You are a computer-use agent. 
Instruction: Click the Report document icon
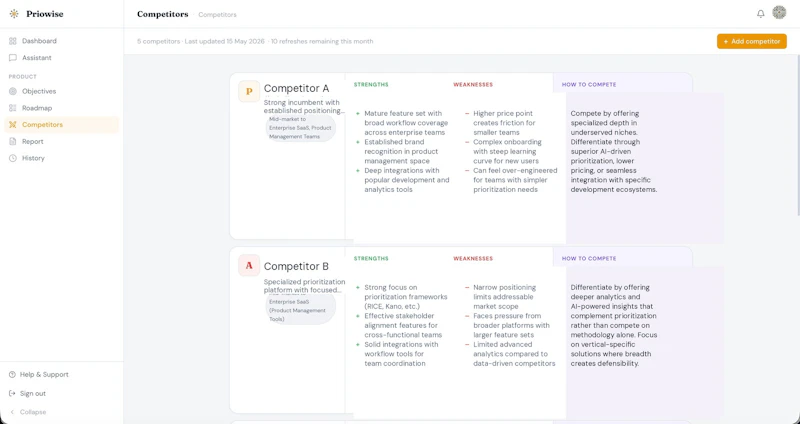point(13,141)
